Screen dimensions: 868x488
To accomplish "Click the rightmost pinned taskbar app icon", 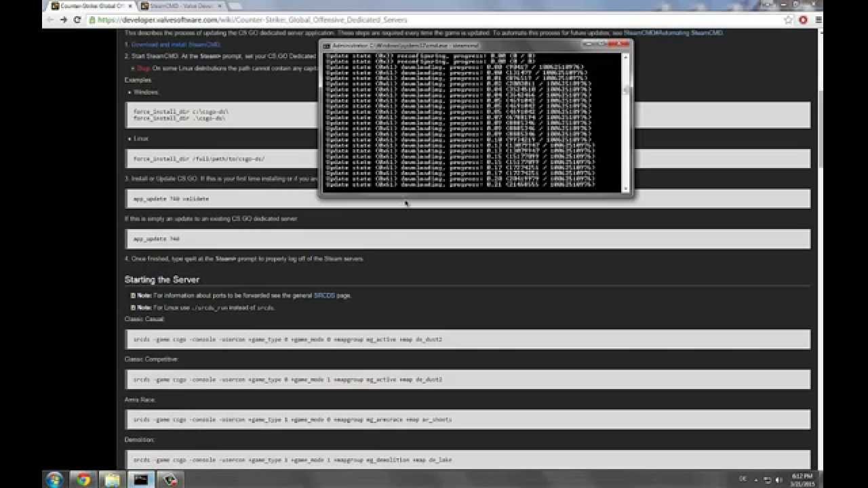I will pyautogui.click(x=170, y=479).
